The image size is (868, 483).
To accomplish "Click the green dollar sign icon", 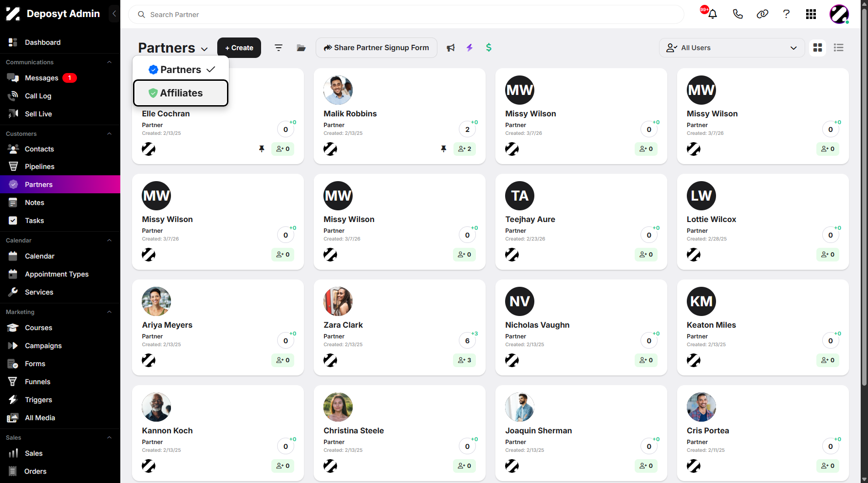I will (489, 48).
